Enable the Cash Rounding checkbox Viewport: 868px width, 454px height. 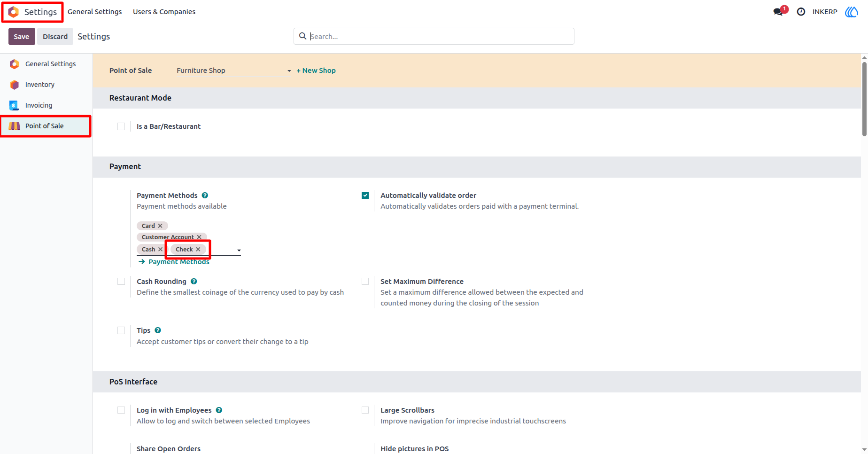tap(121, 282)
